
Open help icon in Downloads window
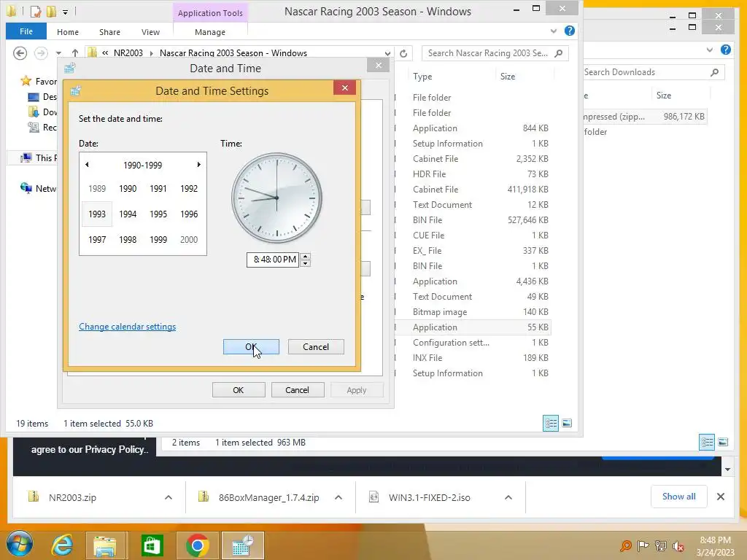[726, 50]
